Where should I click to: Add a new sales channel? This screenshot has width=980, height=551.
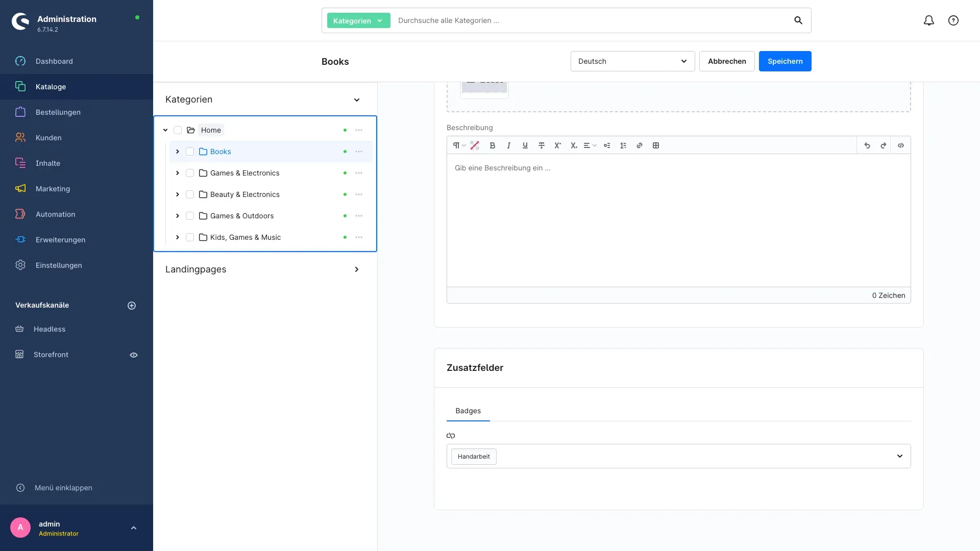(x=132, y=306)
